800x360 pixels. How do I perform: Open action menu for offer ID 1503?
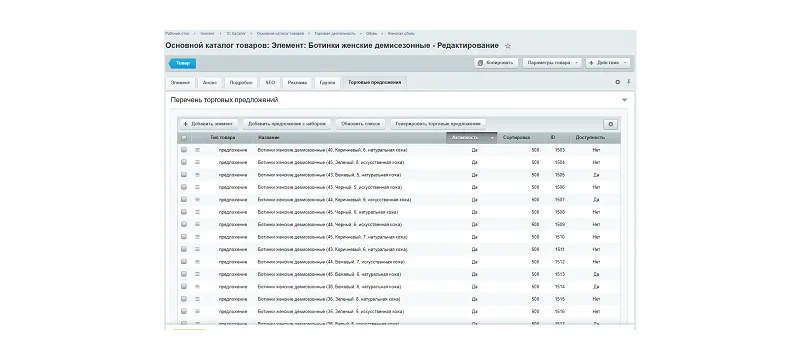pos(197,150)
